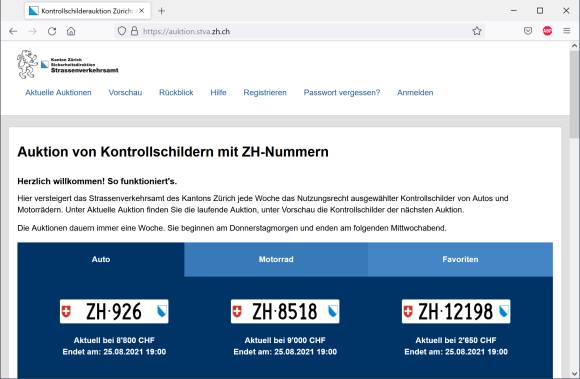Select the Kontrollschilderauktion Zürich browser tab

click(88, 11)
